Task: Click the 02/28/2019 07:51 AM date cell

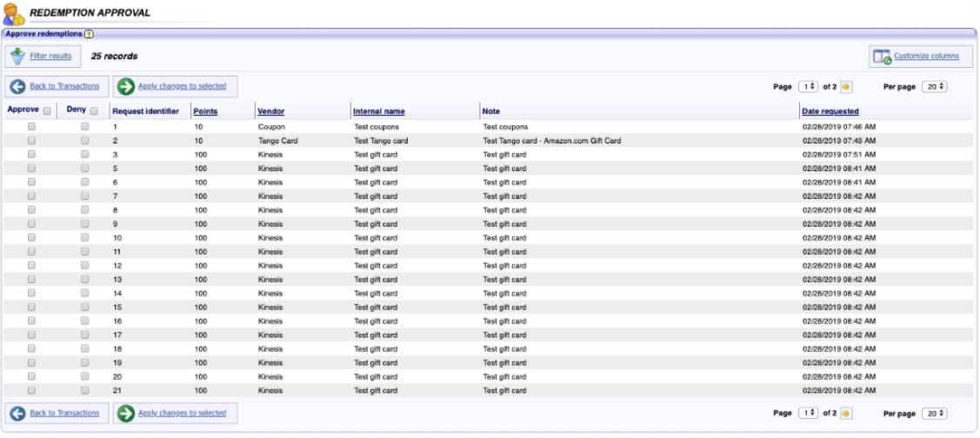Action: pyautogui.click(x=839, y=155)
